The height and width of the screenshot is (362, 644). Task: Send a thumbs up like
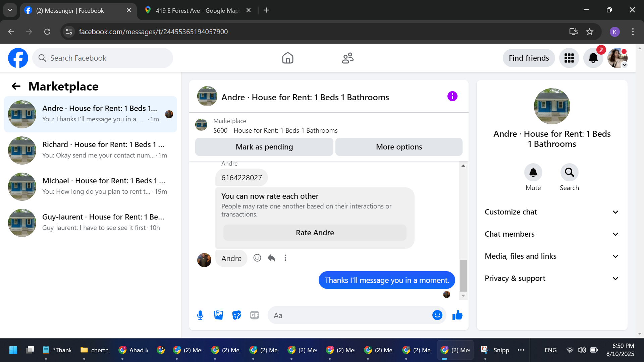coord(457,315)
